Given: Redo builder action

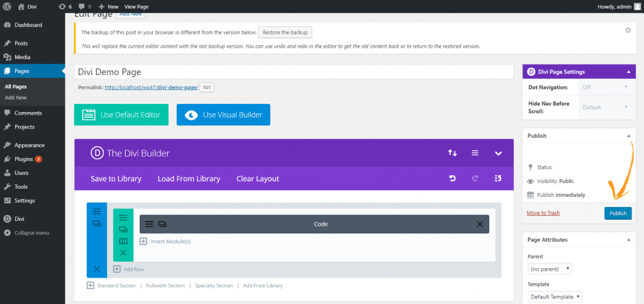Looking at the screenshot, I should [475, 178].
